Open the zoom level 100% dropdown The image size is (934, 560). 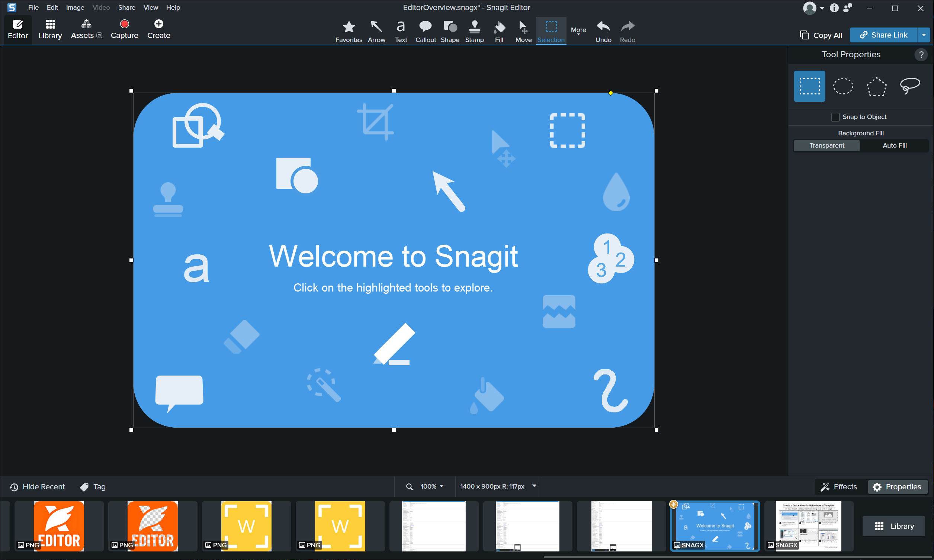432,486
